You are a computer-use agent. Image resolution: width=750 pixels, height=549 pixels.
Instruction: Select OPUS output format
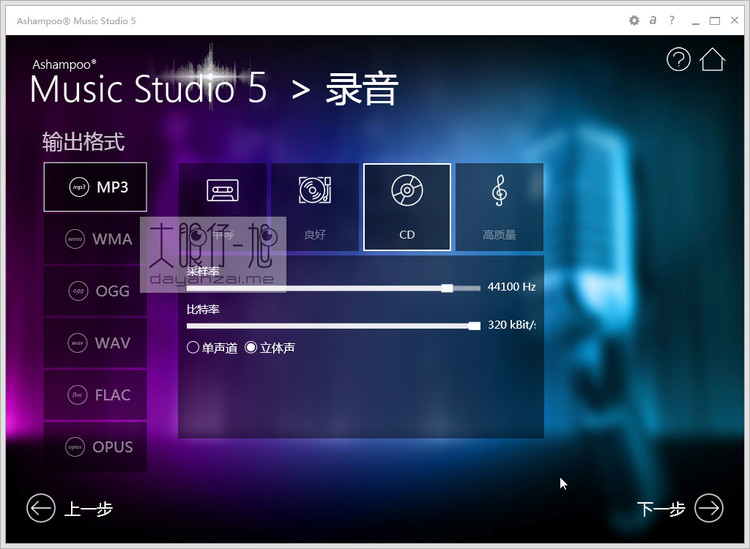click(95, 447)
